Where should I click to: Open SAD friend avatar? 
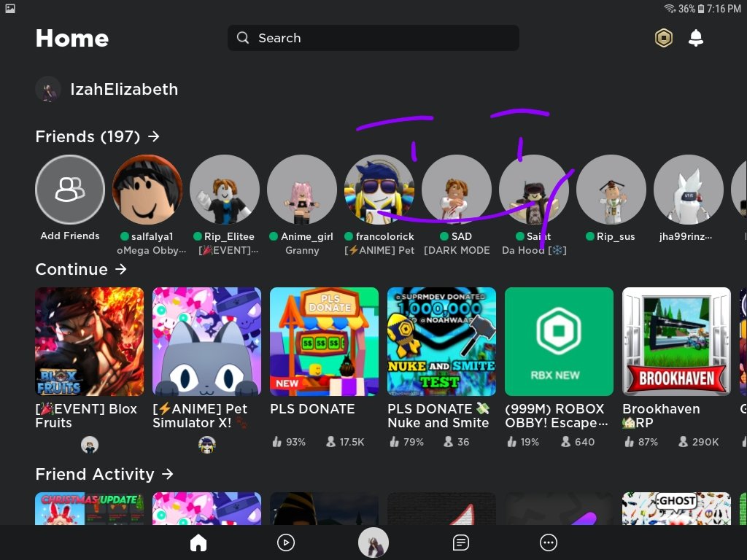456,190
